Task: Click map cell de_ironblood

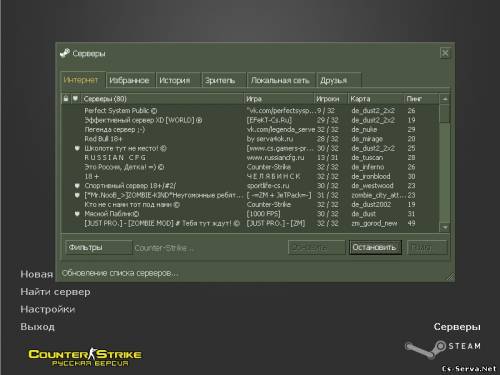Action: (x=371, y=176)
